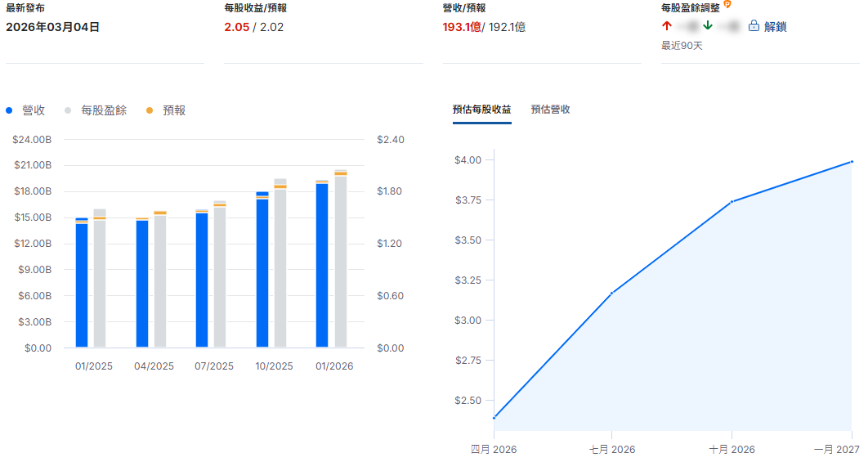The height and width of the screenshot is (462, 868).
Task: Click the blue revenue bar for 01/2025
Action: pyautogui.click(x=82, y=283)
